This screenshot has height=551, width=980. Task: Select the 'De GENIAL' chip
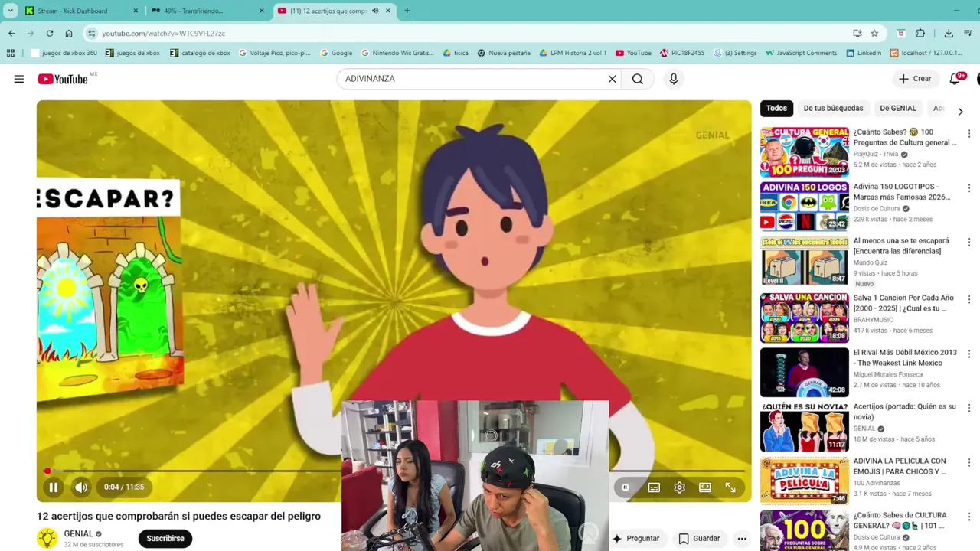point(898,109)
